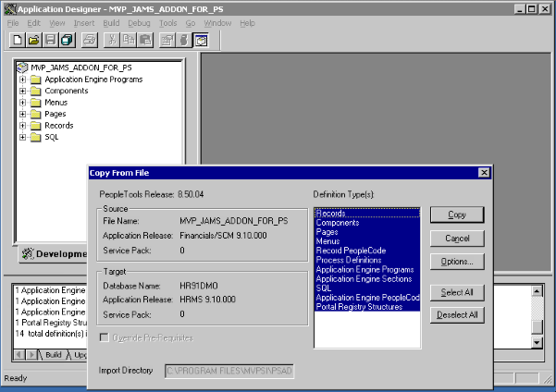Viewport: 556px width, 392px height.
Task: Expand the SQL tree node
Action: [23, 137]
